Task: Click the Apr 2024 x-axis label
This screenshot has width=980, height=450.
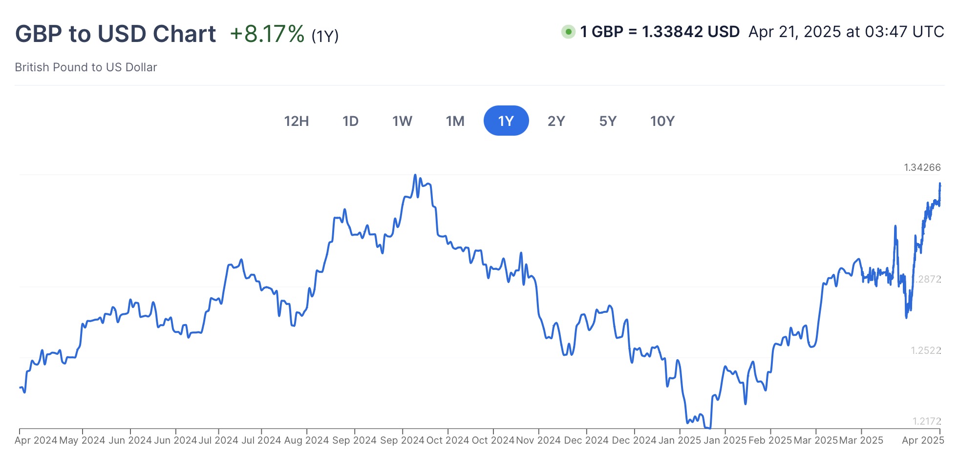Action: coord(36,440)
